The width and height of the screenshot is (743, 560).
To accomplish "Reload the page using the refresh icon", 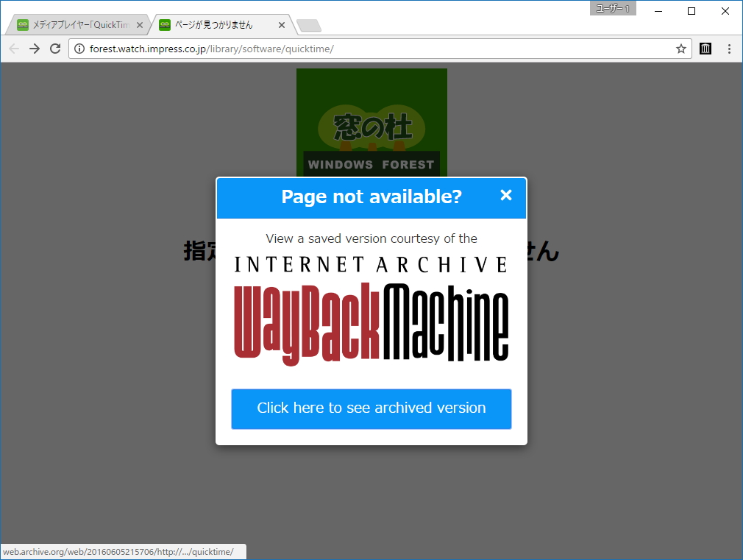I will [54, 49].
